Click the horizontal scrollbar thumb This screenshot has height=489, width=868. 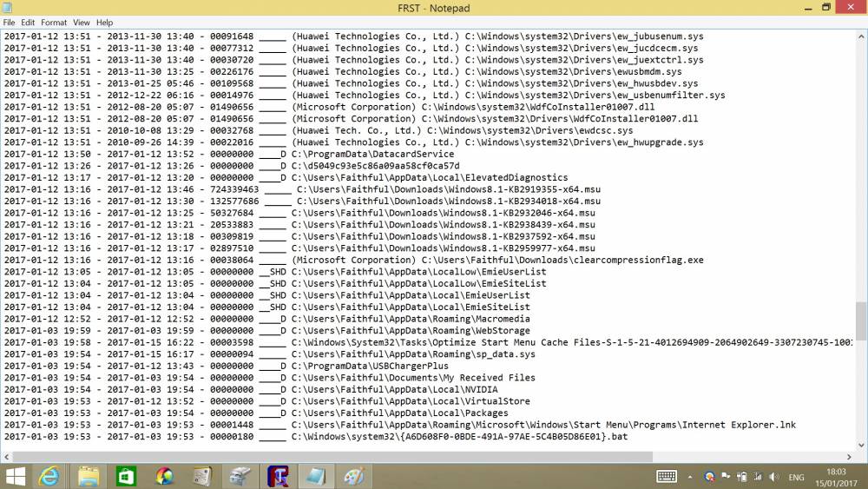click(x=332, y=457)
